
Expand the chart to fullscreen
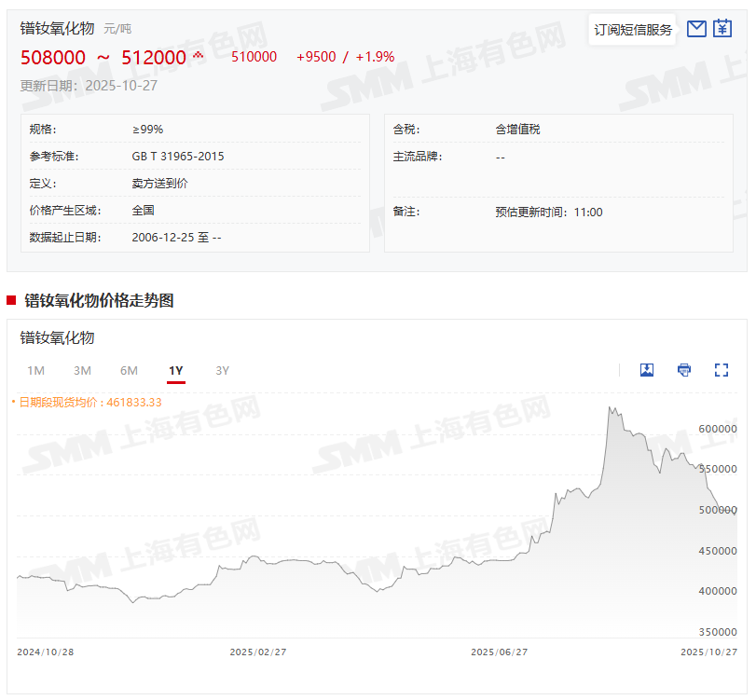click(721, 370)
